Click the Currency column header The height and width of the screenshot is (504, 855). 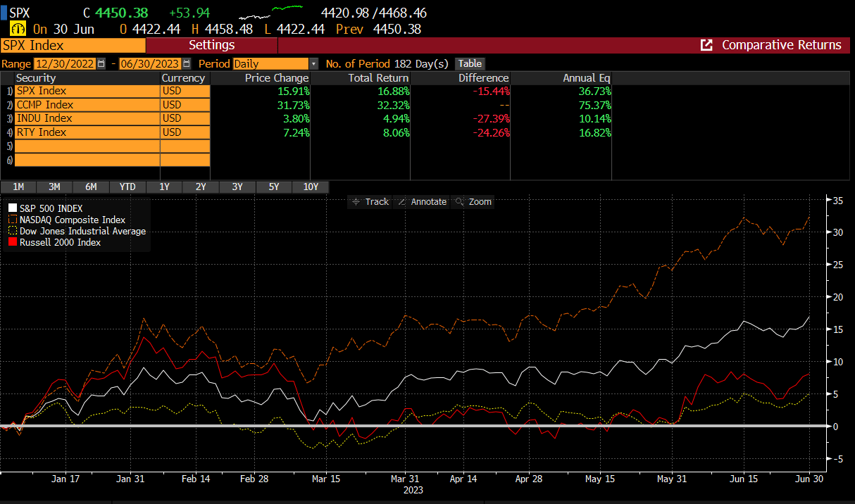(185, 77)
